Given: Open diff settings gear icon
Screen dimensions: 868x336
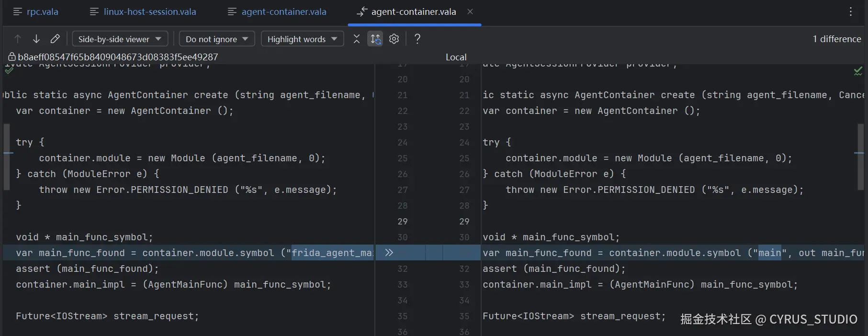Looking at the screenshot, I should pos(394,39).
